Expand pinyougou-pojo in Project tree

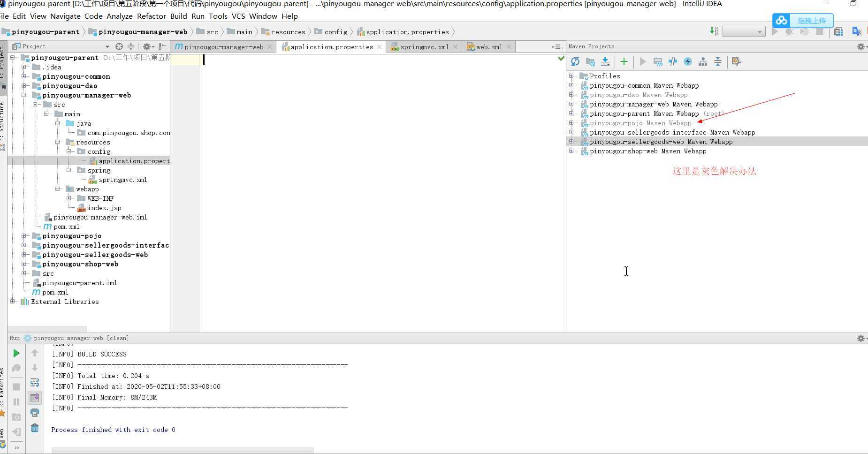click(x=24, y=236)
